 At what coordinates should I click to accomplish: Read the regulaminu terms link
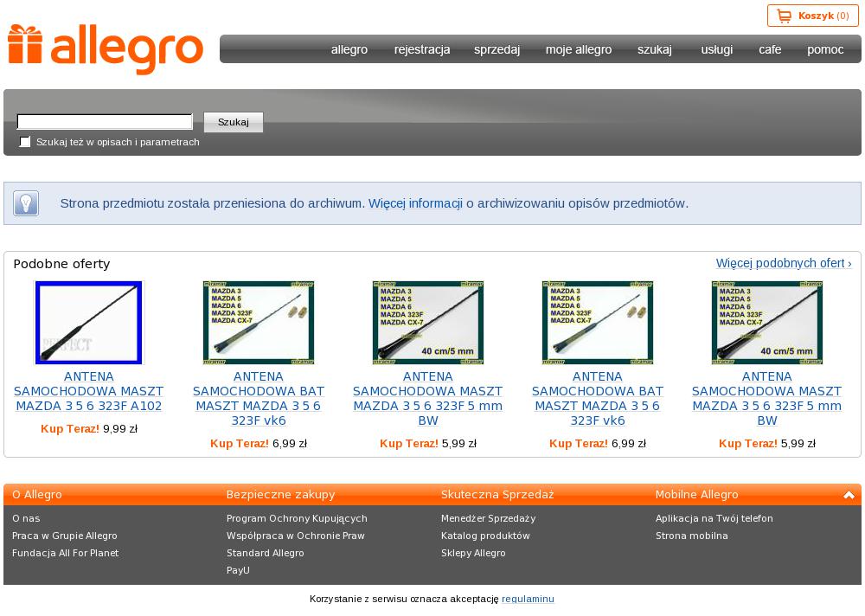528,599
